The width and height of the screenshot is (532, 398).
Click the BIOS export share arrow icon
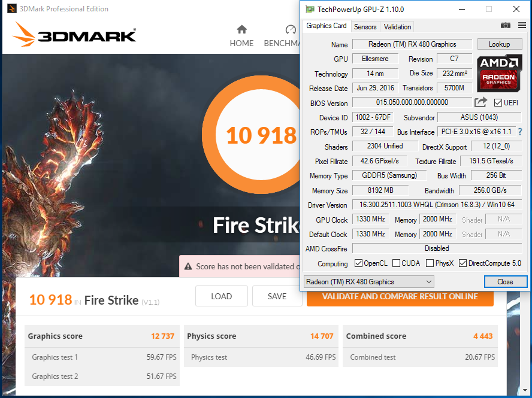480,102
